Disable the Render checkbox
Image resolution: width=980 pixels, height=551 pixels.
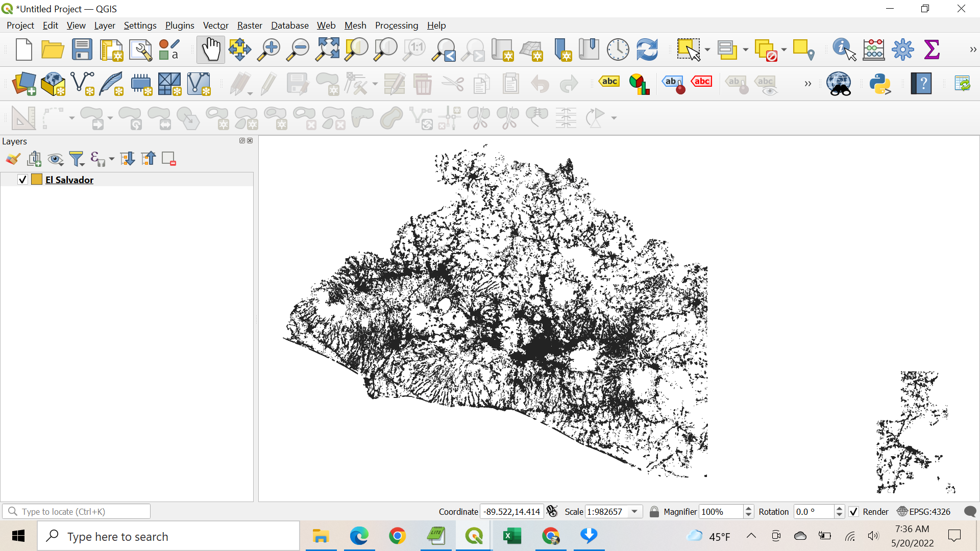(853, 512)
